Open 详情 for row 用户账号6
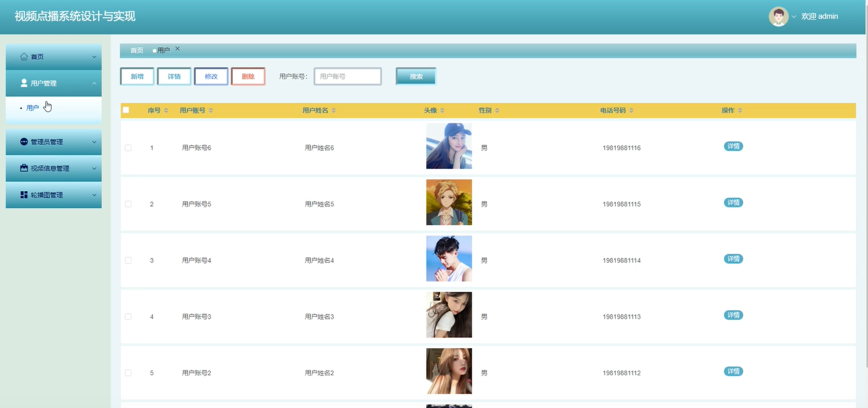 tap(733, 146)
